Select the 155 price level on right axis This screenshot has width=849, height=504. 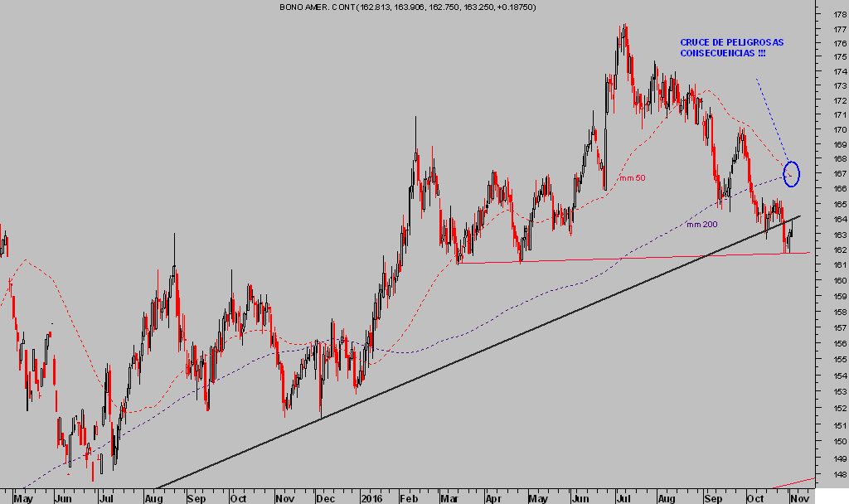(x=840, y=360)
